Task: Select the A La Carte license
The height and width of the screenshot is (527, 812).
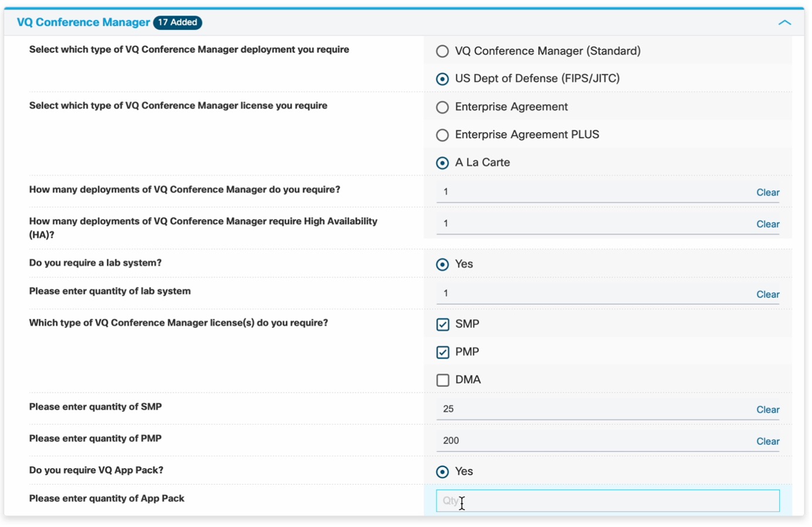Action: (442, 163)
